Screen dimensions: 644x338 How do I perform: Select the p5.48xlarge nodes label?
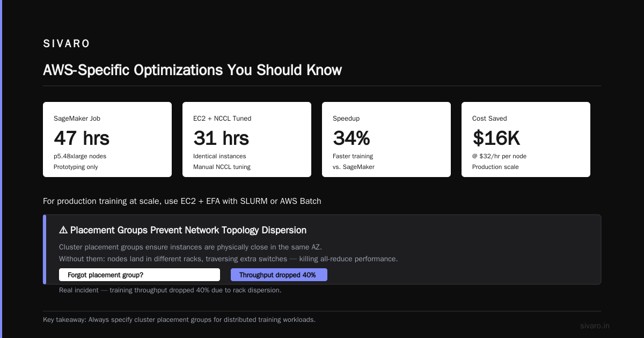pos(80,156)
